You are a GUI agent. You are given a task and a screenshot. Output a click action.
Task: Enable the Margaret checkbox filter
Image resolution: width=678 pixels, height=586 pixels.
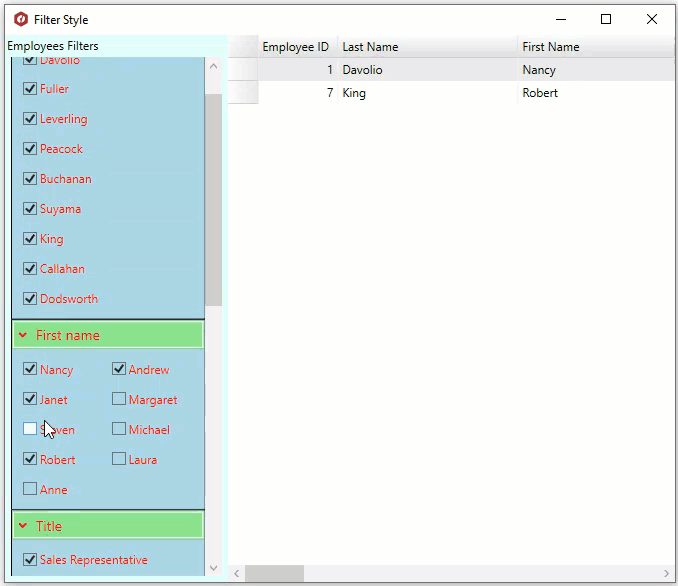coord(119,400)
